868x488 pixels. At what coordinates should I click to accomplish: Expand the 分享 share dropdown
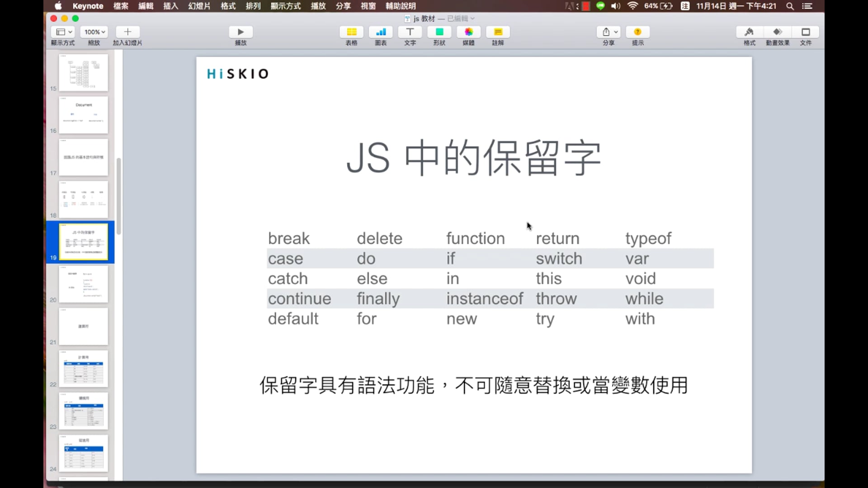pos(609,32)
